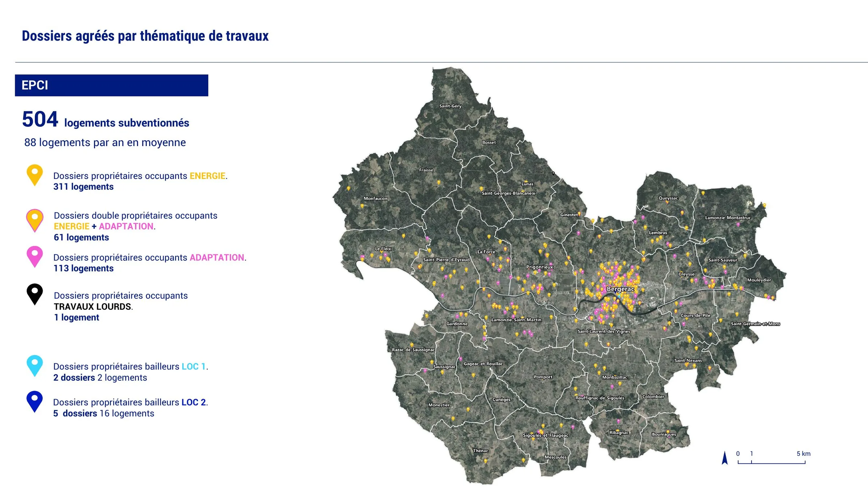Click the Bouniagues map label
Viewport: 868px width, 488px height.
coord(664,435)
